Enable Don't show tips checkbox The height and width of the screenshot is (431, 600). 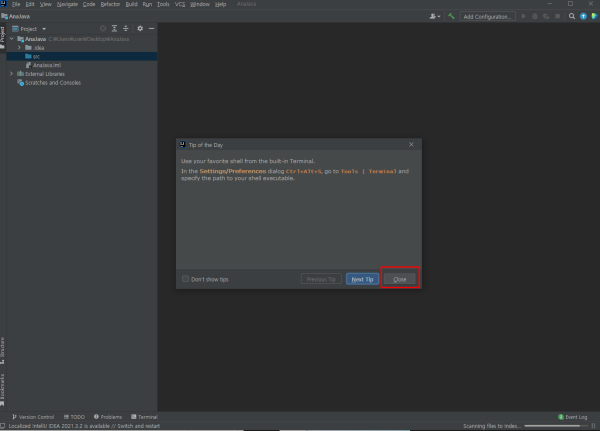186,279
